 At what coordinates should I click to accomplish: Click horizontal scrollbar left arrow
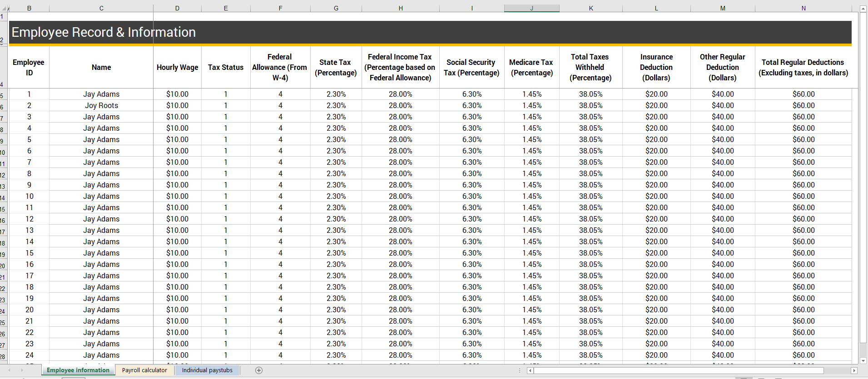click(530, 371)
